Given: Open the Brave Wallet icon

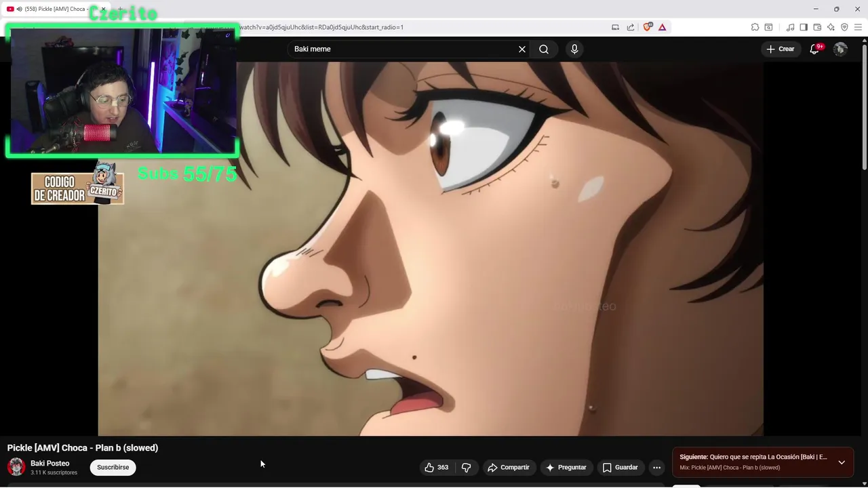Looking at the screenshot, I should 817,27.
